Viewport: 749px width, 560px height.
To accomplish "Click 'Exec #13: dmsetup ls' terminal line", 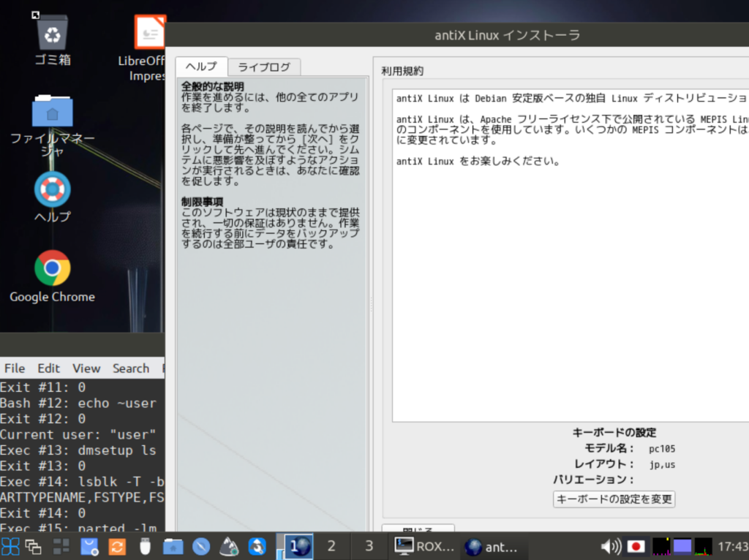I will click(x=78, y=450).
